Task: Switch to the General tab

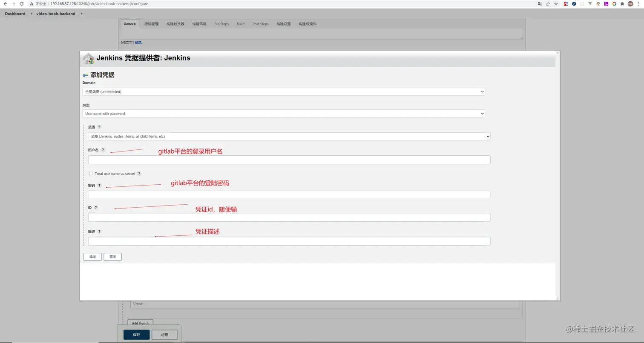Action: 130,24
